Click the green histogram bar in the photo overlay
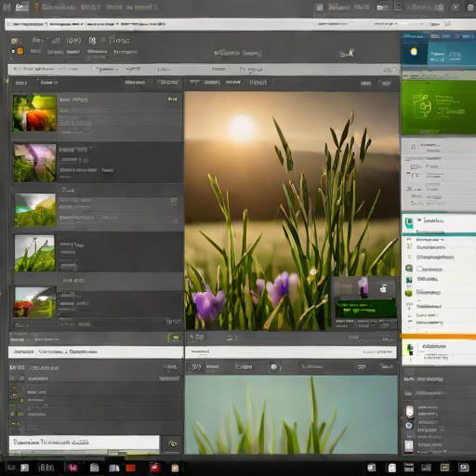The image size is (476, 476). tap(365, 308)
